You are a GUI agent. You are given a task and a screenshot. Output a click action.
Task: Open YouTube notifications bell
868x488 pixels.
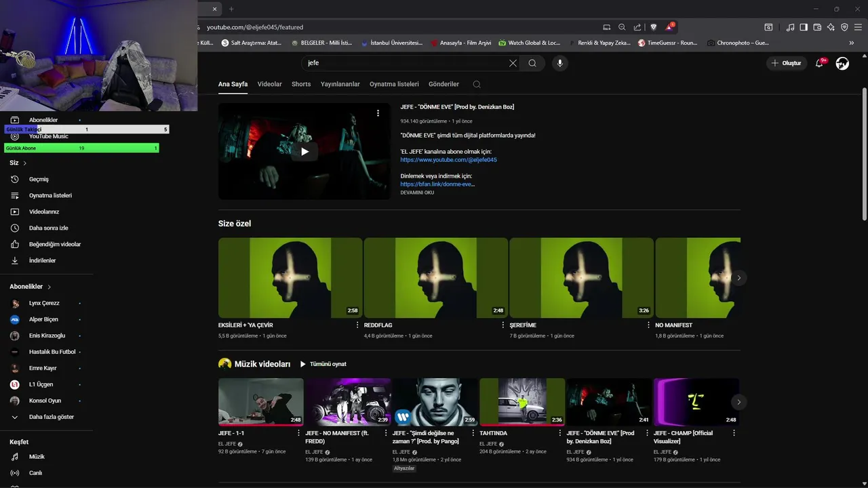coord(819,63)
